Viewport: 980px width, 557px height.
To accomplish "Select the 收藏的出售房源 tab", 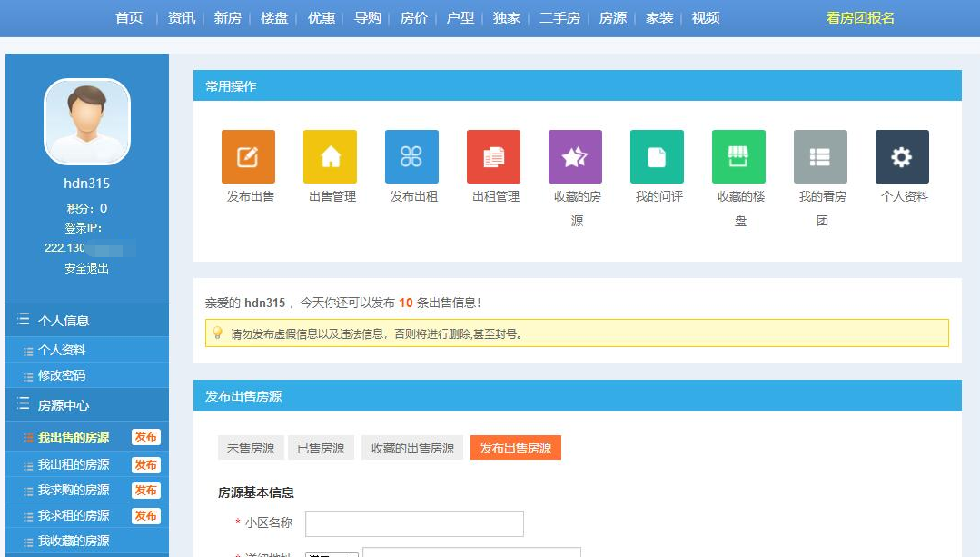I will [x=412, y=448].
